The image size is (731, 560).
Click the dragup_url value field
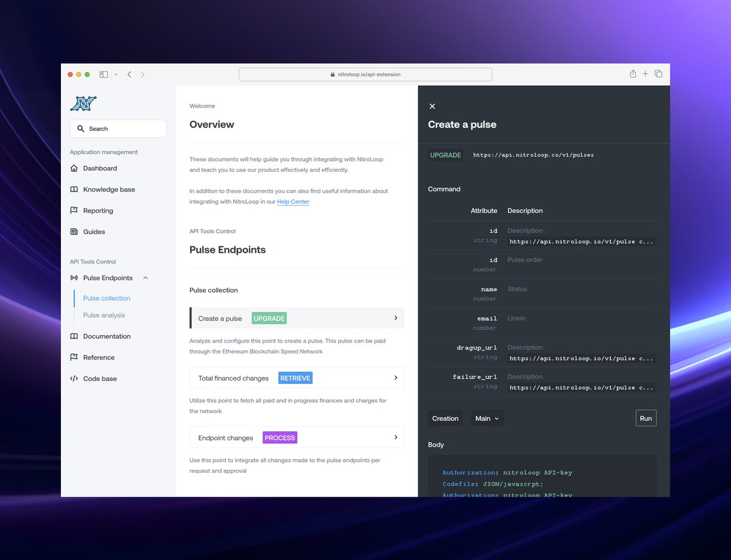click(x=582, y=358)
